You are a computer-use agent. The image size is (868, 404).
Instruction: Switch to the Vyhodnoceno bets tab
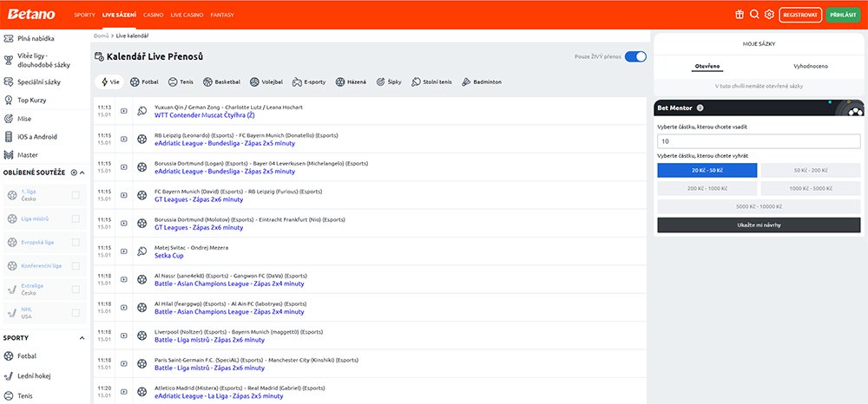811,66
